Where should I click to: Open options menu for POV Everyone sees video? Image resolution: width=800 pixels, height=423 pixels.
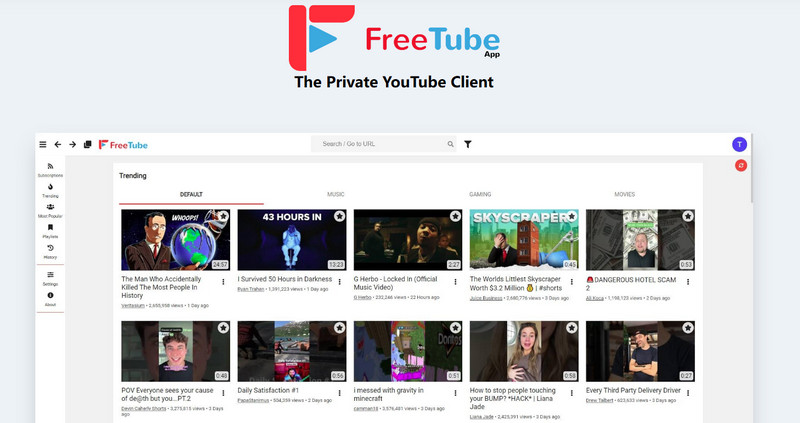223,393
